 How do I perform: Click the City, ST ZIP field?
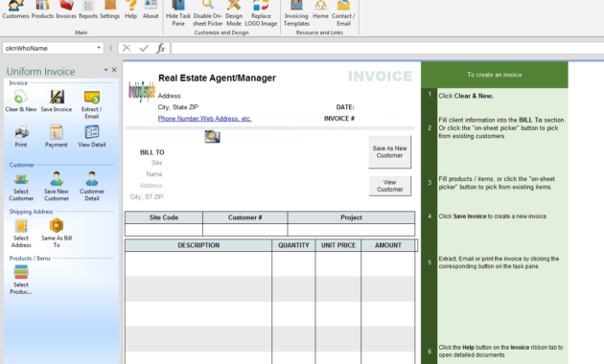coord(147,197)
